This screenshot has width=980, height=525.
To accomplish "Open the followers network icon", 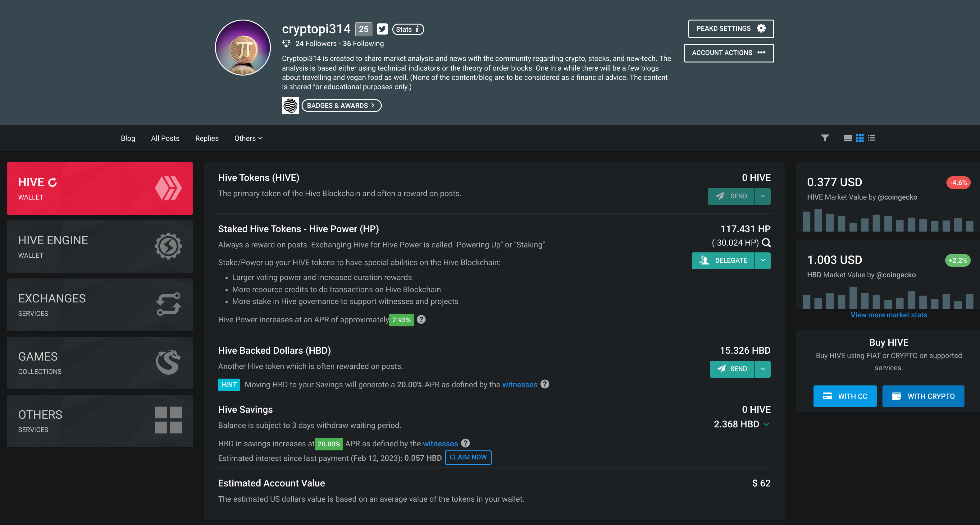I will click(286, 44).
